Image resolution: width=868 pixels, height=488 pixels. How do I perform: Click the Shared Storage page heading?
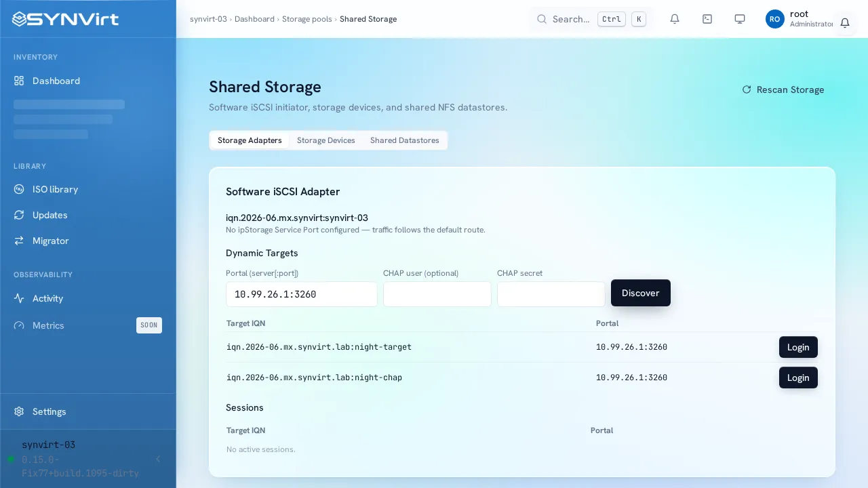(265, 87)
